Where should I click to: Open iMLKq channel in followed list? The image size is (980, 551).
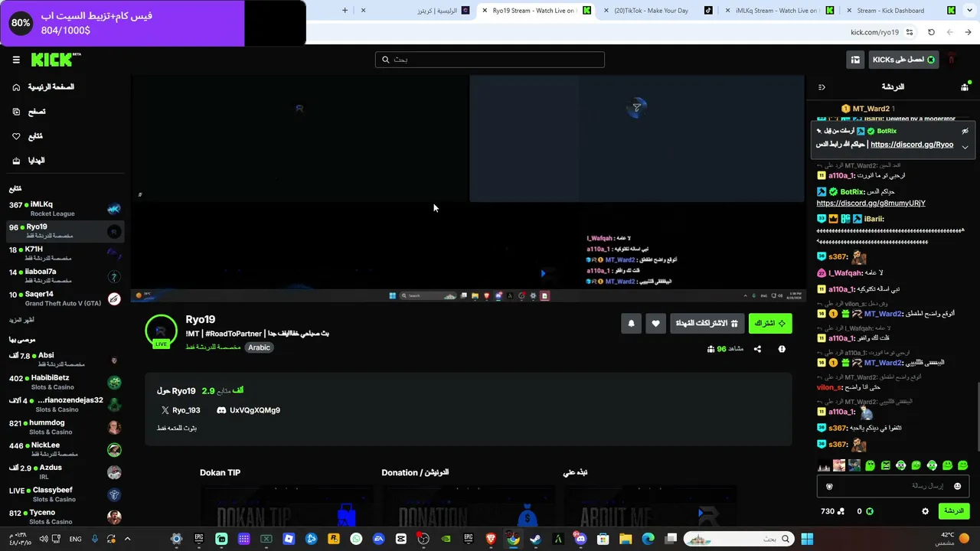[65, 209]
